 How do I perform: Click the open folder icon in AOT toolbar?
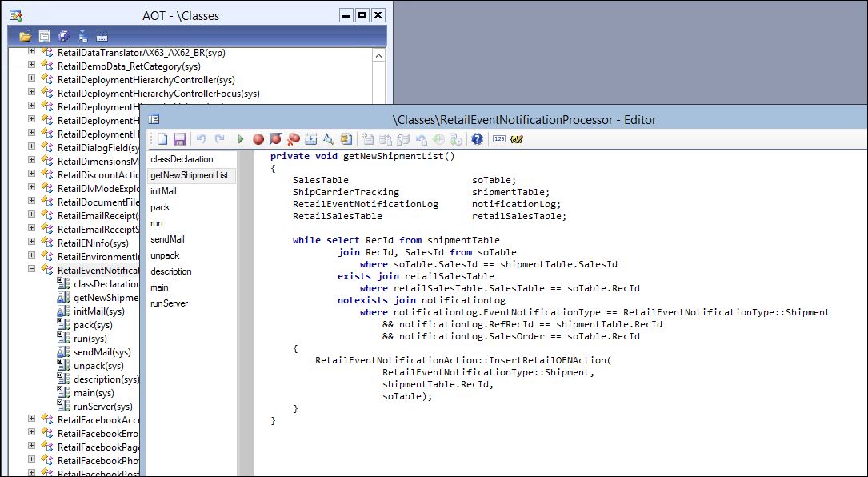point(25,36)
